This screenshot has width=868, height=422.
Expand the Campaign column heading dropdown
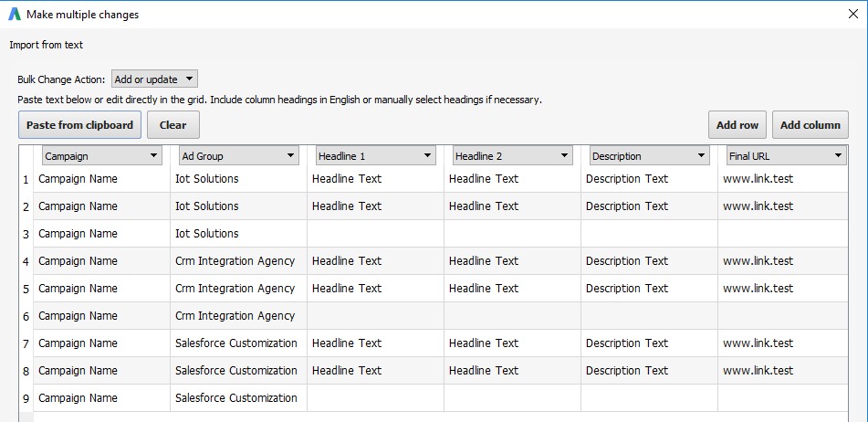coord(102,156)
